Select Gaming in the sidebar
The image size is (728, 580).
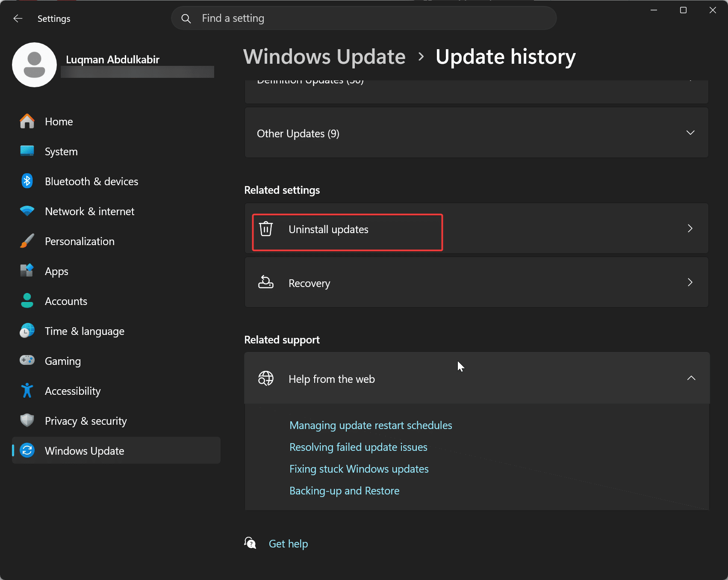tap(116, 361)
